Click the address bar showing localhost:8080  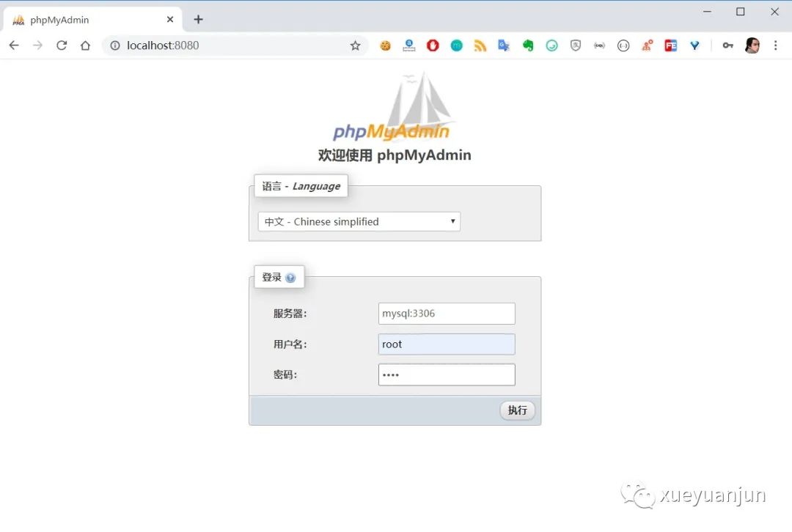click(x=235, y=45)
